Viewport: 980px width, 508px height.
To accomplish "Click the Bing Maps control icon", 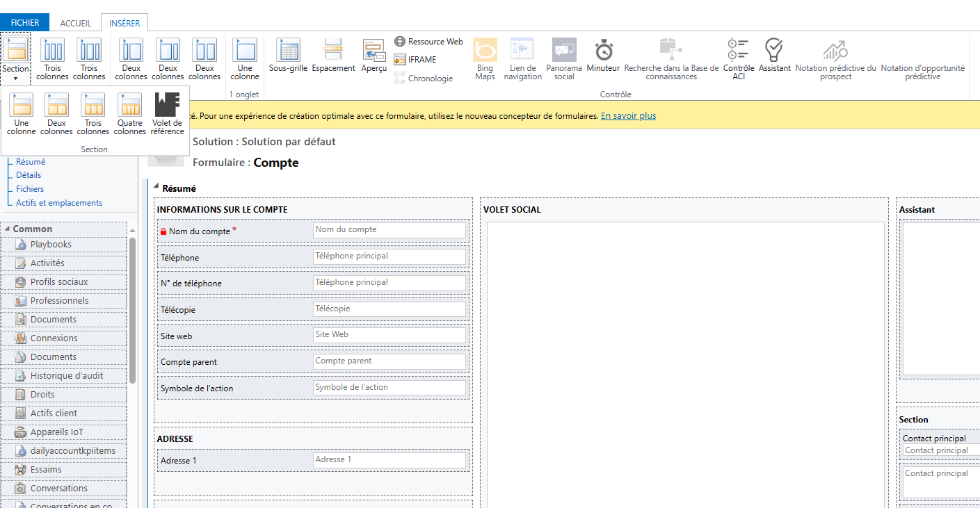I will pyautogui.click(x=485, y=50).
